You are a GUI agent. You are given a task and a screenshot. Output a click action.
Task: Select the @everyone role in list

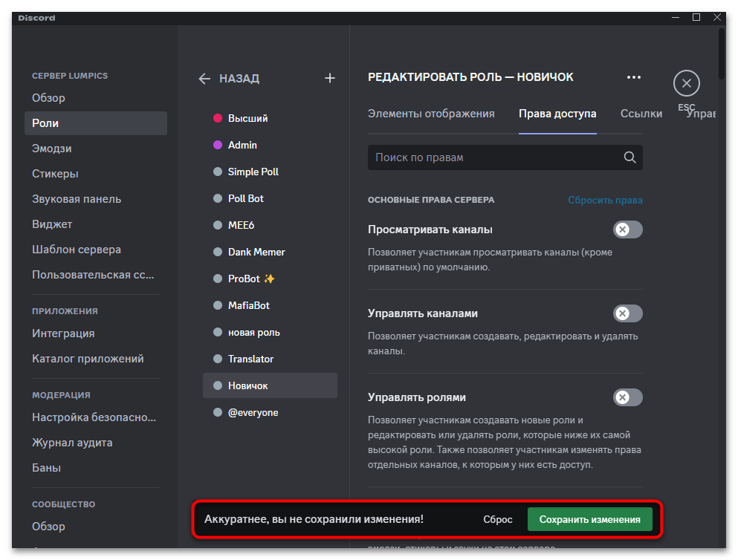(253, 412)
